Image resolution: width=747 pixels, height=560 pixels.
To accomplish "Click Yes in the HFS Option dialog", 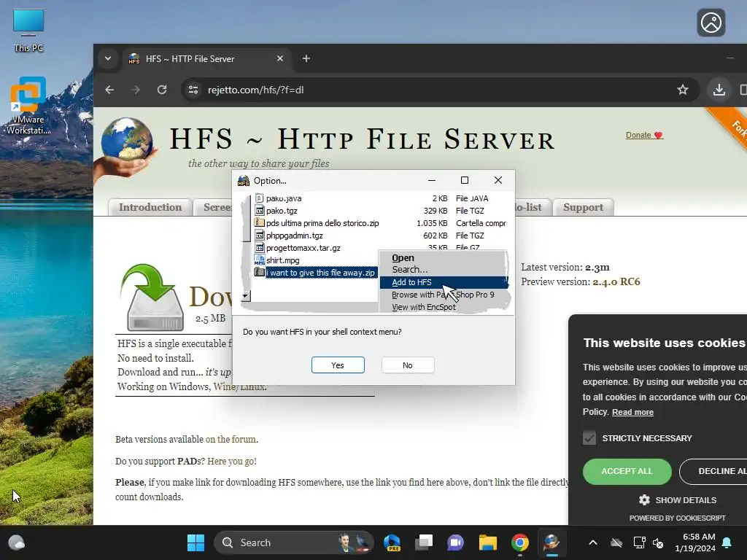I will pyautogui.click(x=338, y=365).
